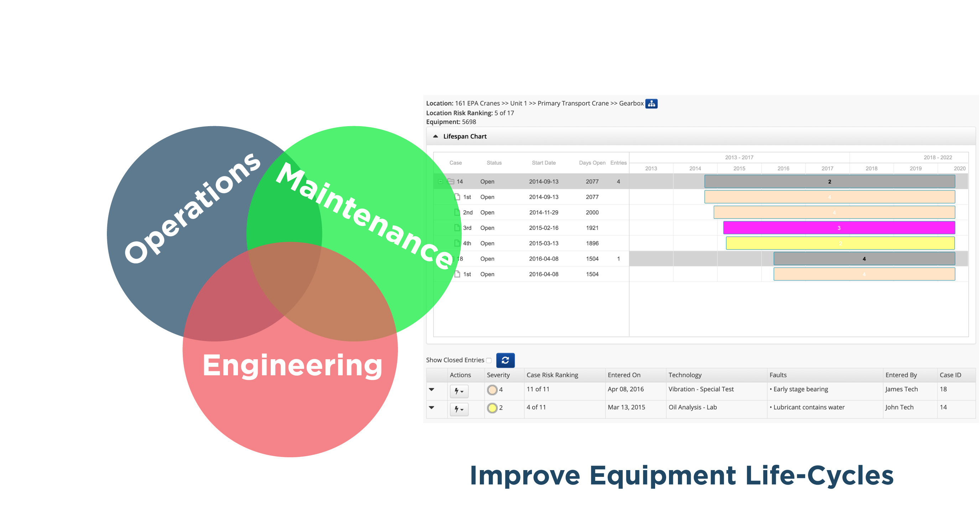This screenshot has height=520, width=980.
Task: Sort by the Entries column header
Action: point(618,163)
